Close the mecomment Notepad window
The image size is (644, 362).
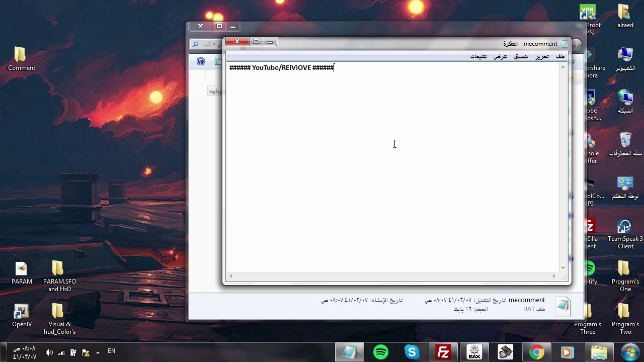pos(237,41)
